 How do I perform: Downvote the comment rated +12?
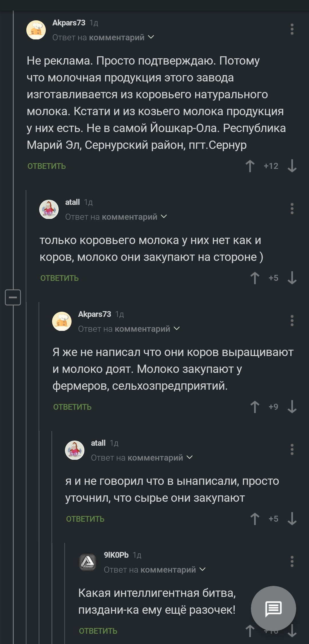(x=292, y=166)
